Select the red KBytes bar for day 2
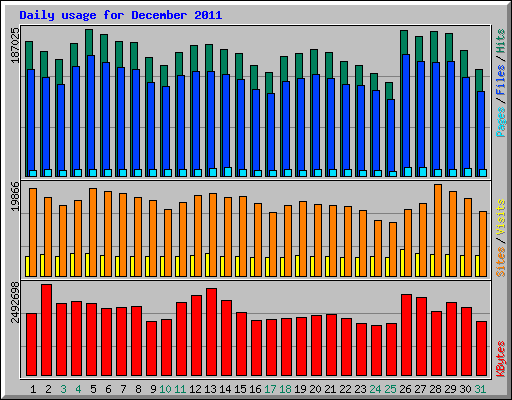This screenshot has height=400, width=512. click(x=46, y=330)
